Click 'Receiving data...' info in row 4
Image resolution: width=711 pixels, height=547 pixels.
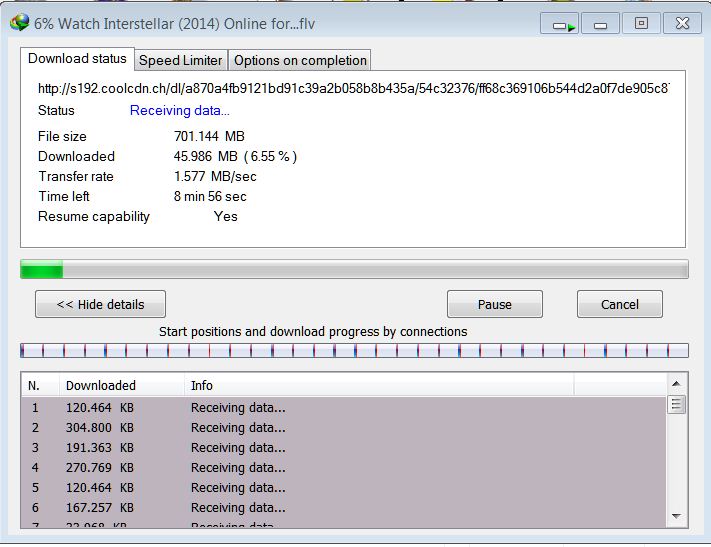pos(238,468)
